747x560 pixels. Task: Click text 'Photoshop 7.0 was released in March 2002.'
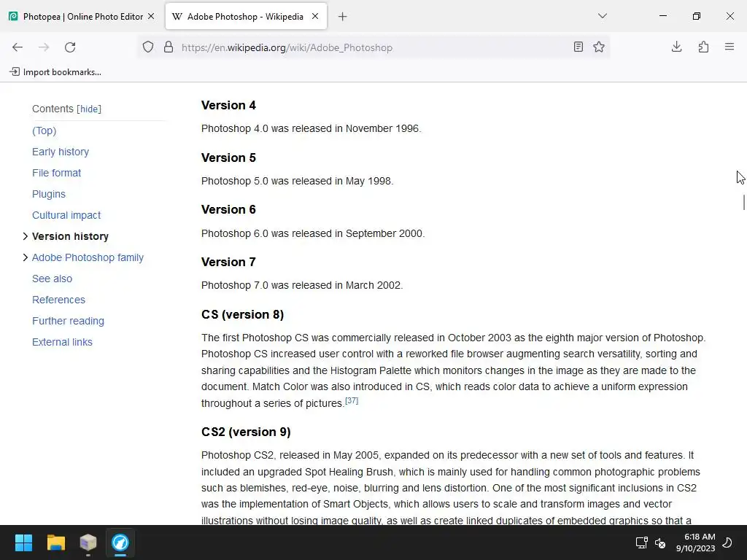click(302, 285)
